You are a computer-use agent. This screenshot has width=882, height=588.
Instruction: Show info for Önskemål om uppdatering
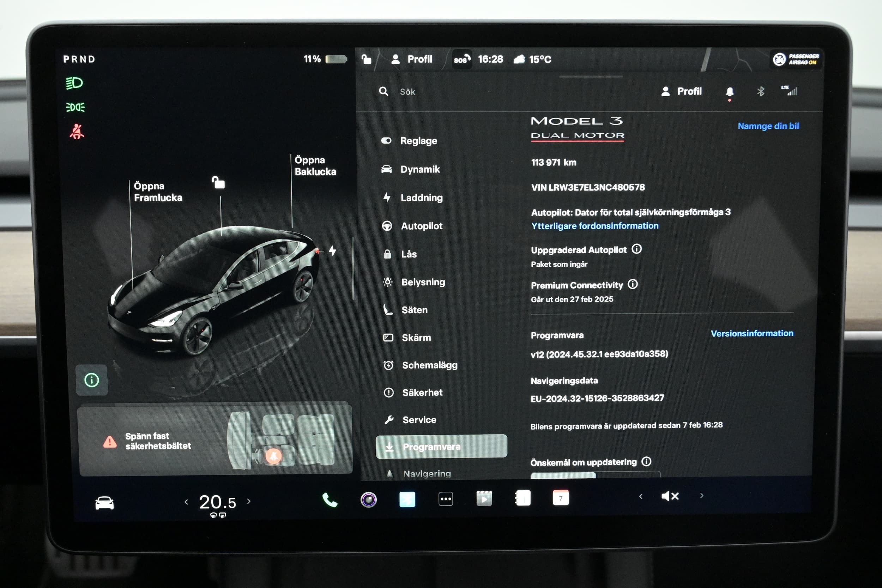click(x=646, y=461)
